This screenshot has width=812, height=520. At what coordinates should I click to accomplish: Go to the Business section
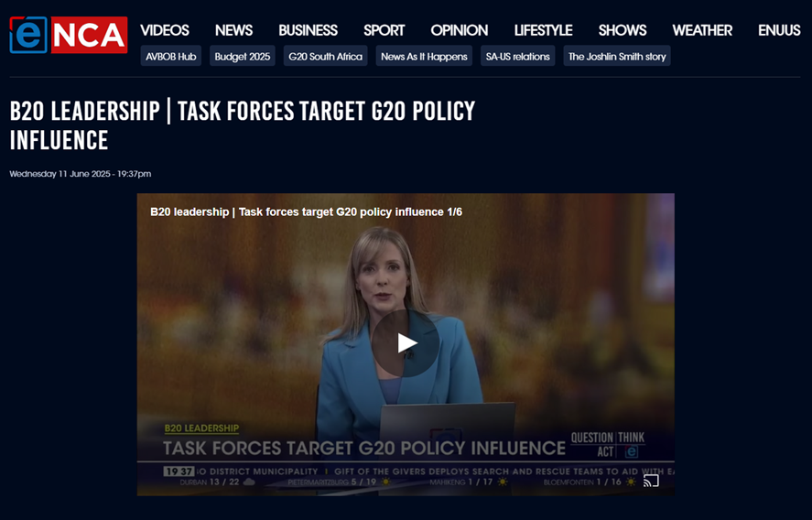(308, 30)
